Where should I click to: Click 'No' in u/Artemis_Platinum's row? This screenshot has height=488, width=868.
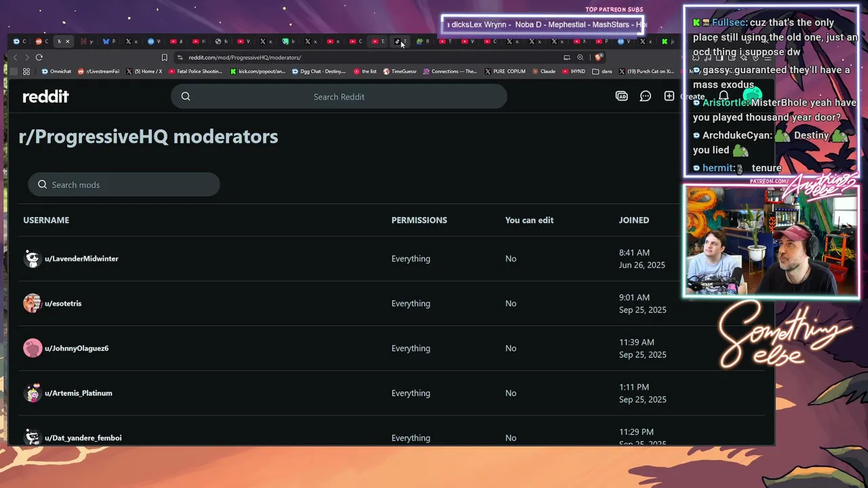point(511,392)
